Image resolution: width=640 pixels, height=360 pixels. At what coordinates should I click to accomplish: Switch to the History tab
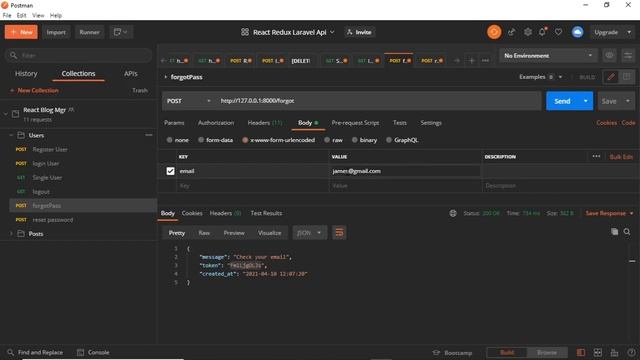[26, 73]
